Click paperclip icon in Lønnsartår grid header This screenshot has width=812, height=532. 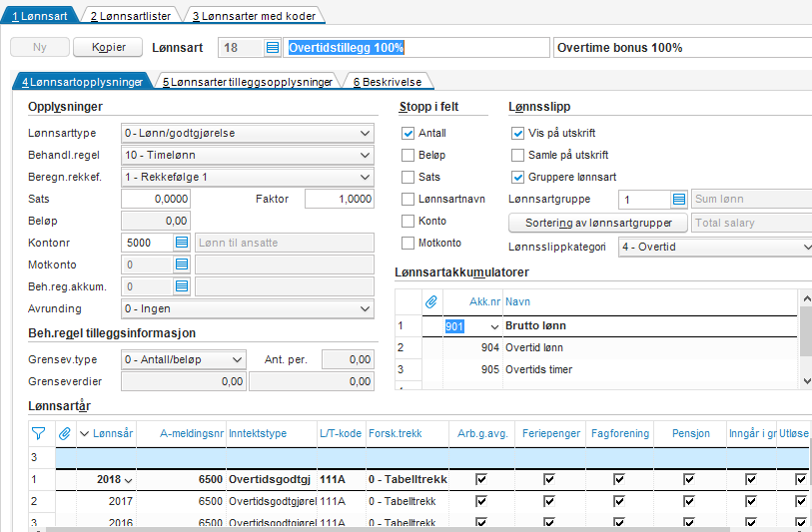point(65,433)
